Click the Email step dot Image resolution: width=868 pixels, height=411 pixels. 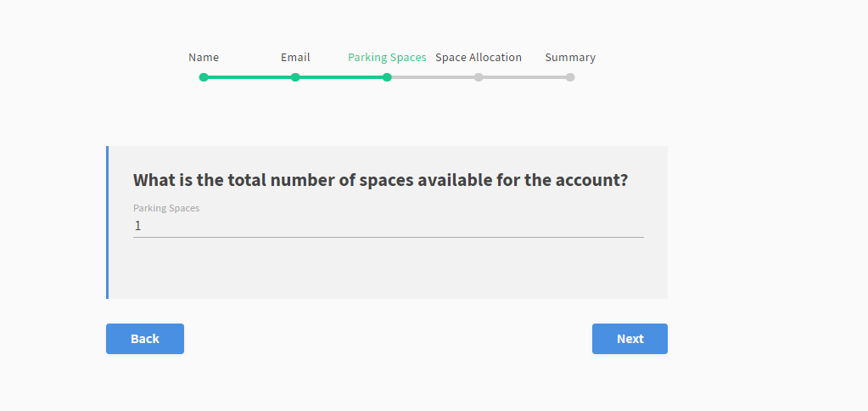pyautogui.click(x=295, y=77)
